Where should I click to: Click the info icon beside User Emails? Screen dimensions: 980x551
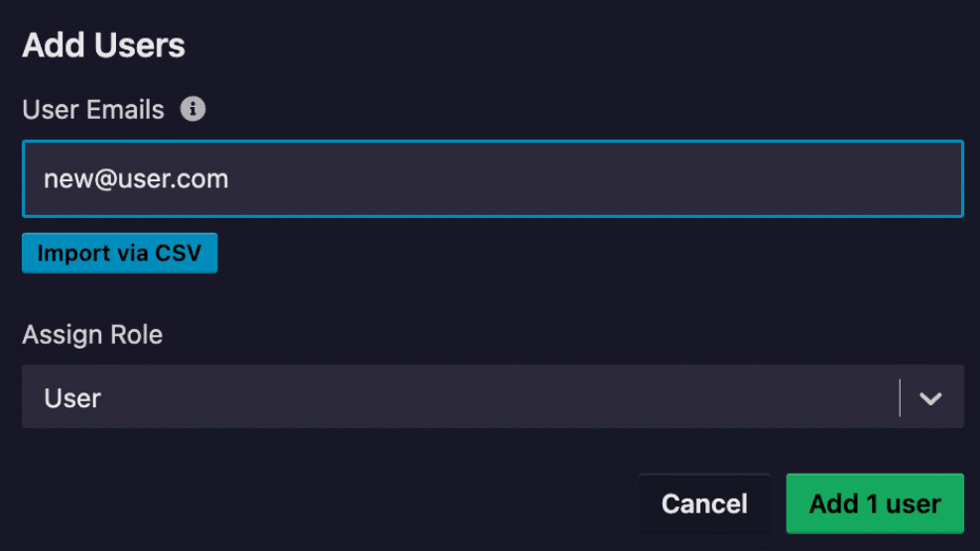[193, 109]
